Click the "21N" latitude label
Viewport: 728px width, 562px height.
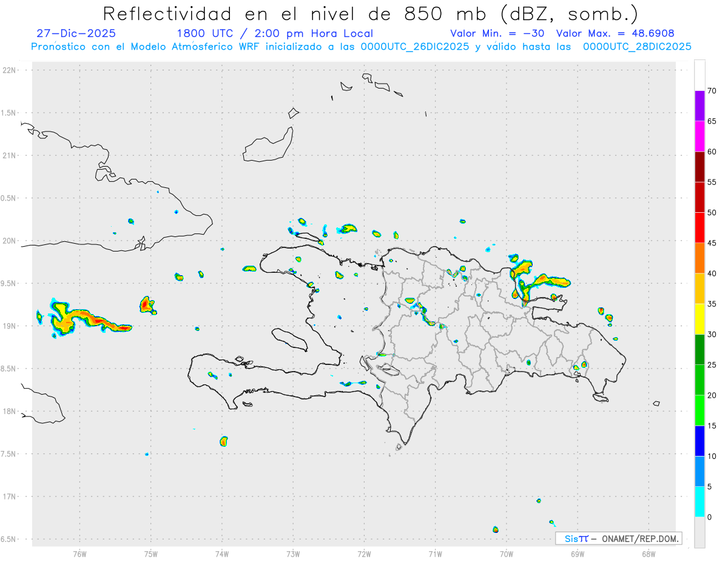pyautogui.click(x=10, y=156)
